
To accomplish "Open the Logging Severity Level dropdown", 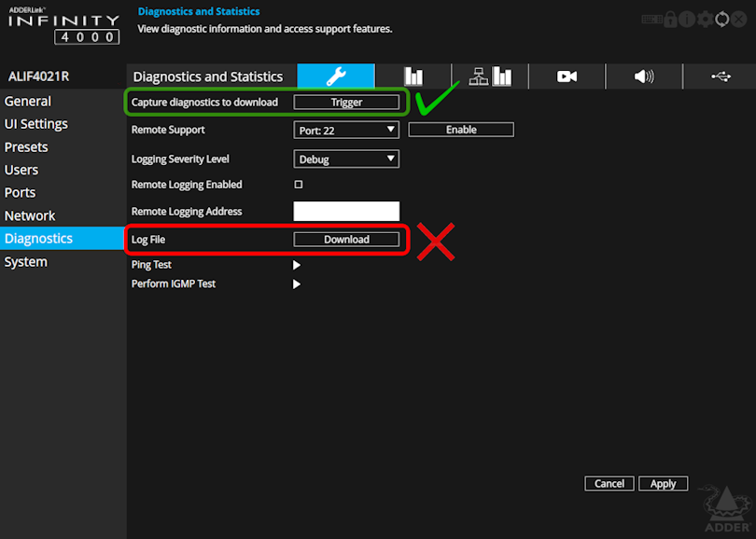I will [x=346, y=159].
